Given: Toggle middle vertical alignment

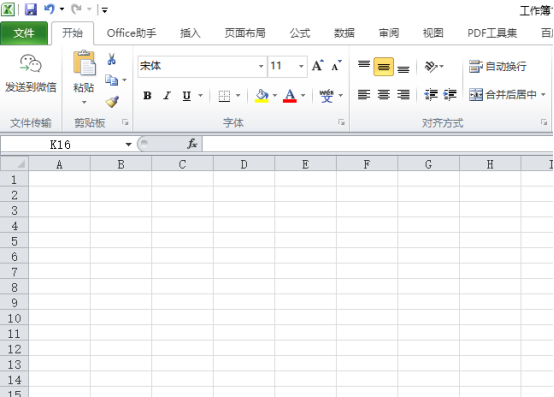Looking at the screenshot, I should [383, 66].
